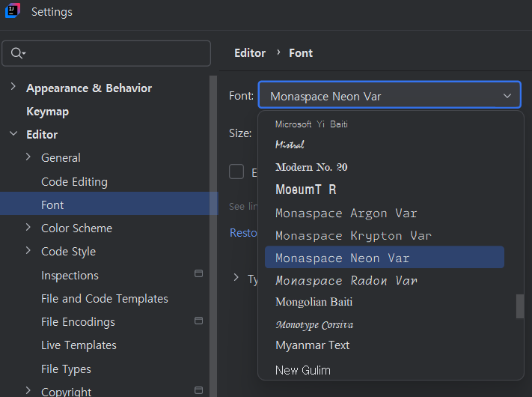The width and height of the screenshot is (532, 397).
Task: Click the project-level icon next to File Encodings
Action: [198, 321]
